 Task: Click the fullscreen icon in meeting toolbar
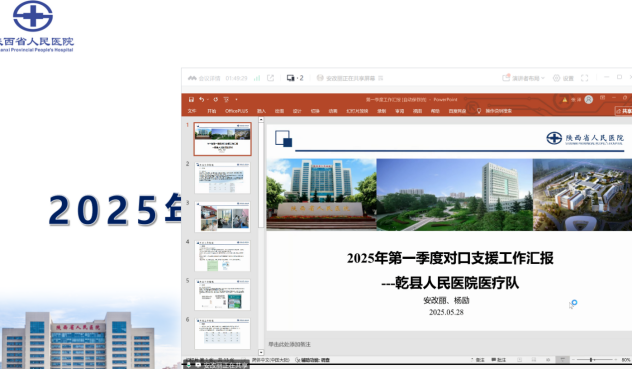click(584, 78)
